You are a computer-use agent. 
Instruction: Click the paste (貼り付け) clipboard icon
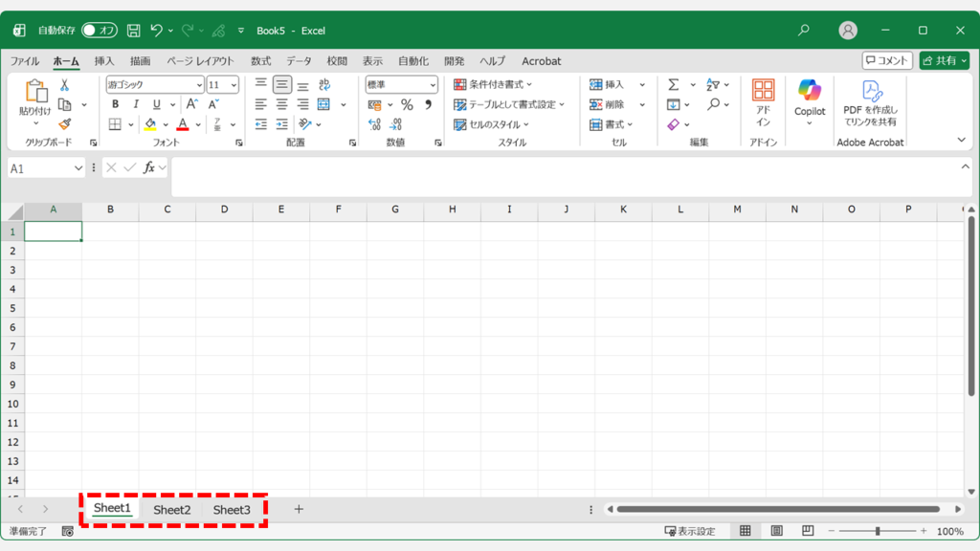point(35,92)
